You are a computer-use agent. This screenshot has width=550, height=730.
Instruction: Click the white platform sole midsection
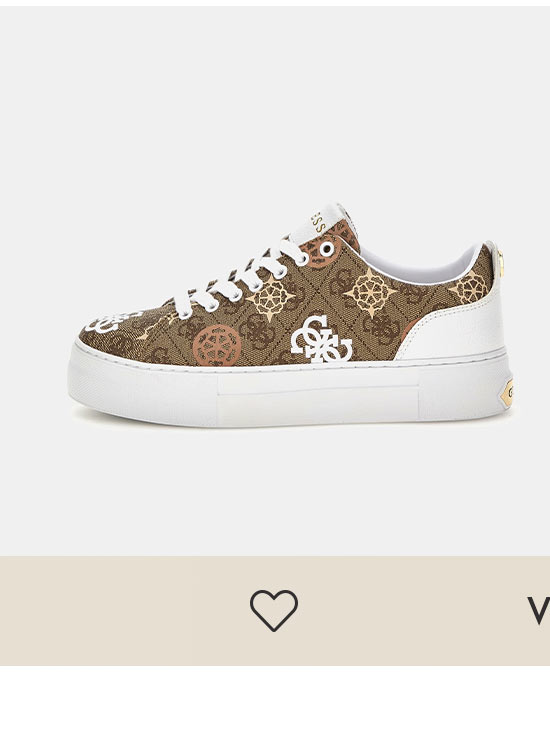click(318, 395)
